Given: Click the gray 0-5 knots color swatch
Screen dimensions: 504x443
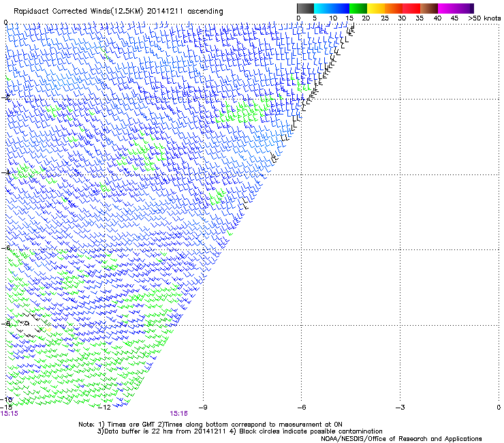Looking at the screenshot, I should (x=305, y=8).
